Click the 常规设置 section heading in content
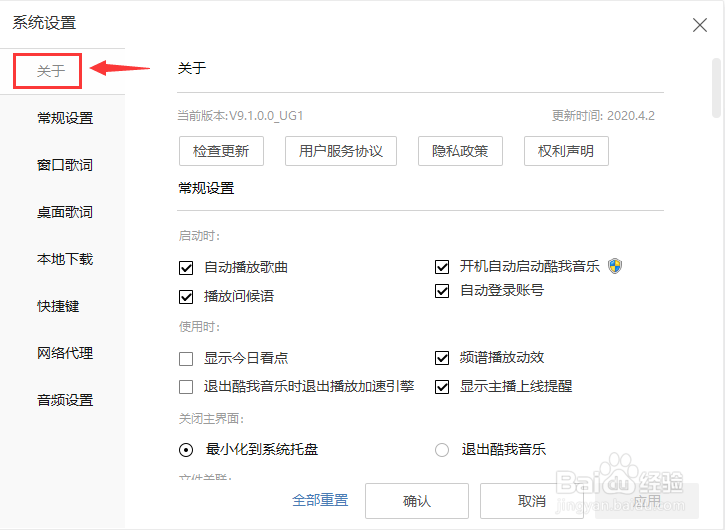725x530 pixels. 206,188
